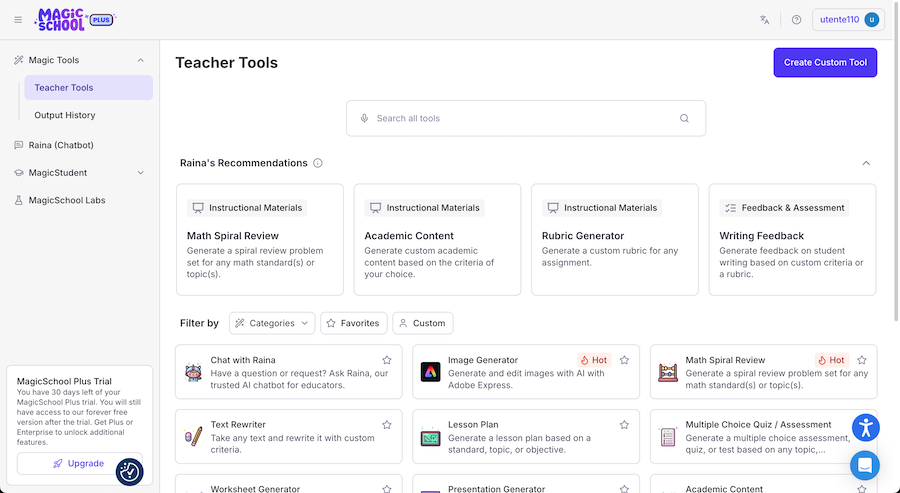The height and width of the screenshot is (493, 900).
Task: Click the MagicSchool Plus Trial heading
Action: 64,381
